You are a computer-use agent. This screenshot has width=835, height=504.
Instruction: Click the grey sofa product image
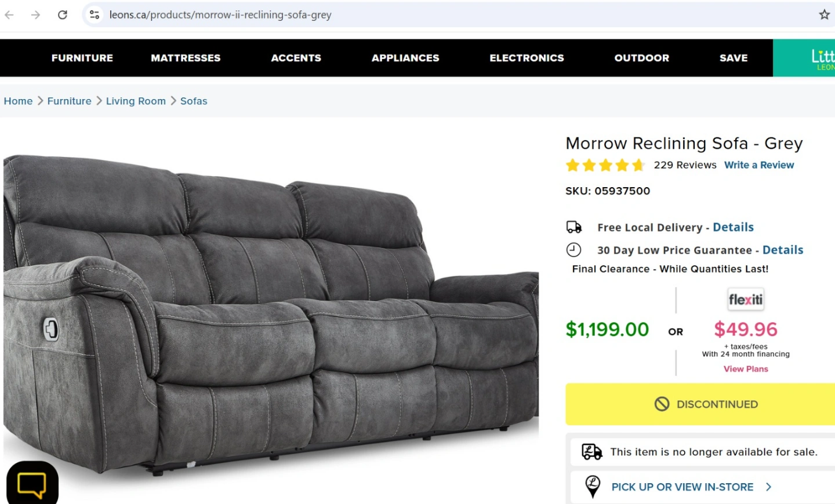(271, 316)
